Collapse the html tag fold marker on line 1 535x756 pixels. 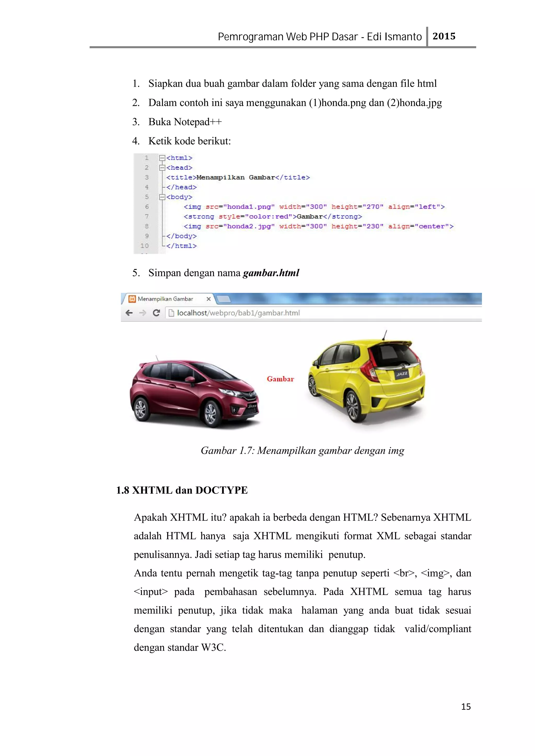click(x=162, y=158)
